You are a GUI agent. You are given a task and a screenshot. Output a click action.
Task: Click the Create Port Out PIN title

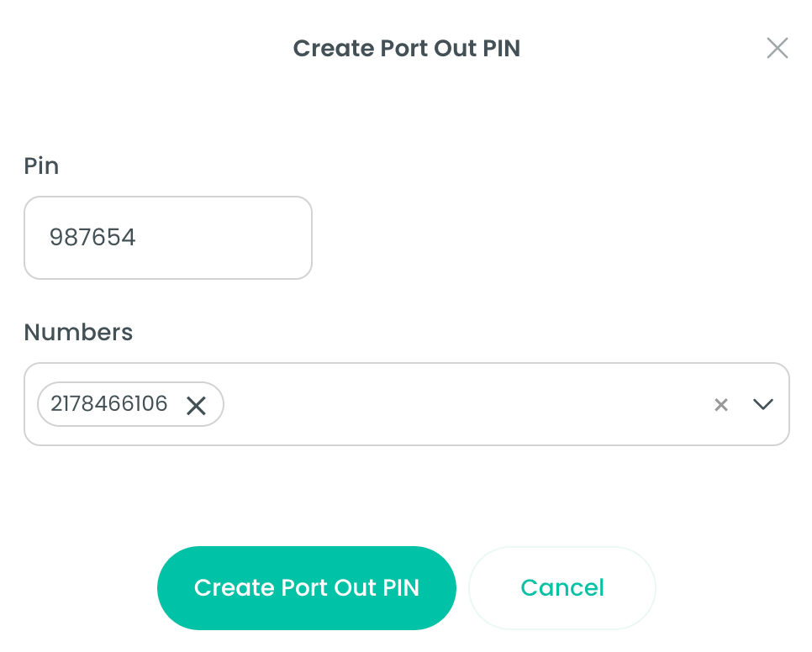tap(406, 48)
